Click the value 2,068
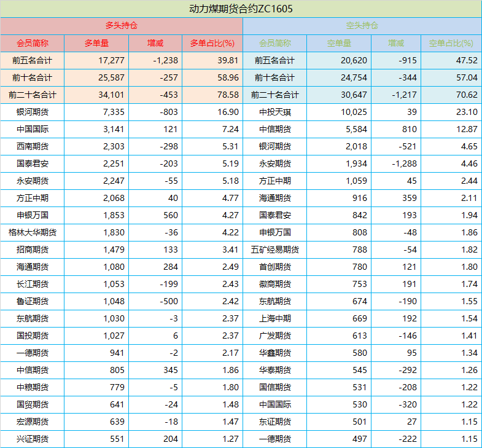The image size is (482, 448). point(114,198)
